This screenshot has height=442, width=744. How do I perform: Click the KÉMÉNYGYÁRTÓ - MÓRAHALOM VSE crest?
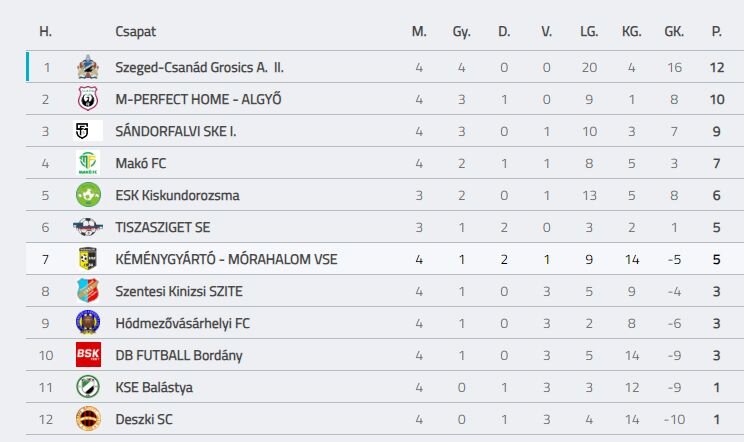88,259
